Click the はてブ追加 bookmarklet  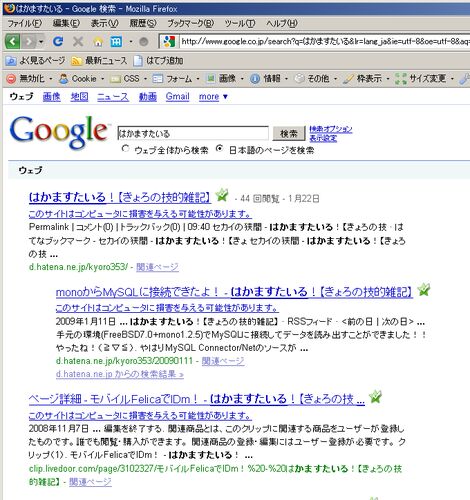[158, 60]
